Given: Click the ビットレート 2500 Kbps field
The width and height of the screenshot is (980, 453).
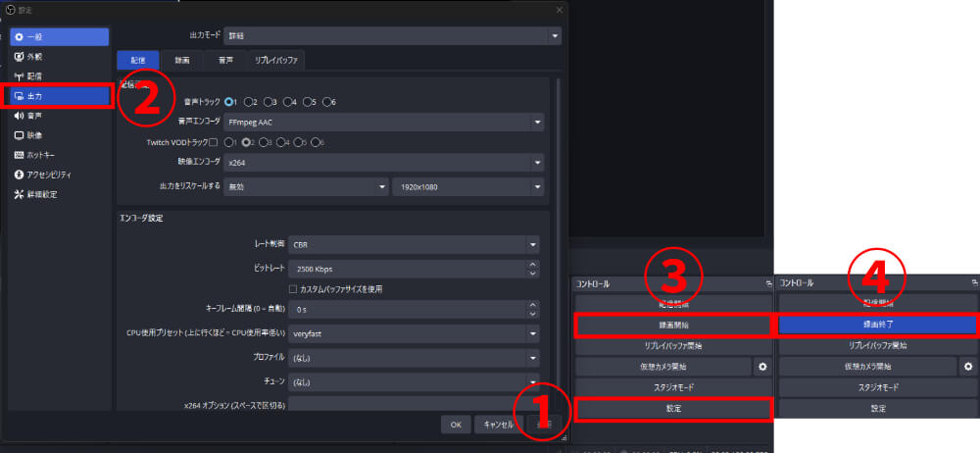Looking at the screenshot, I should pyautogui.click(x=414, y=269).
